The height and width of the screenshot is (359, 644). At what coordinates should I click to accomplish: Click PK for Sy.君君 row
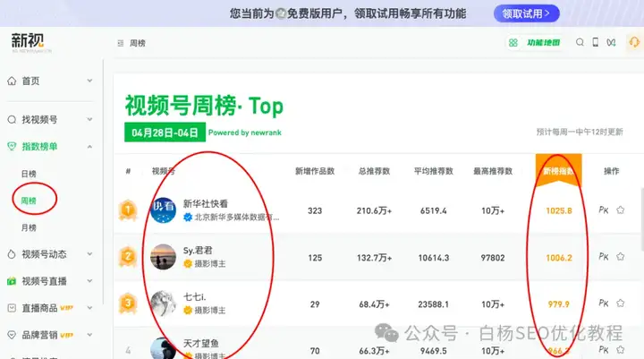[x=604, y=257]
